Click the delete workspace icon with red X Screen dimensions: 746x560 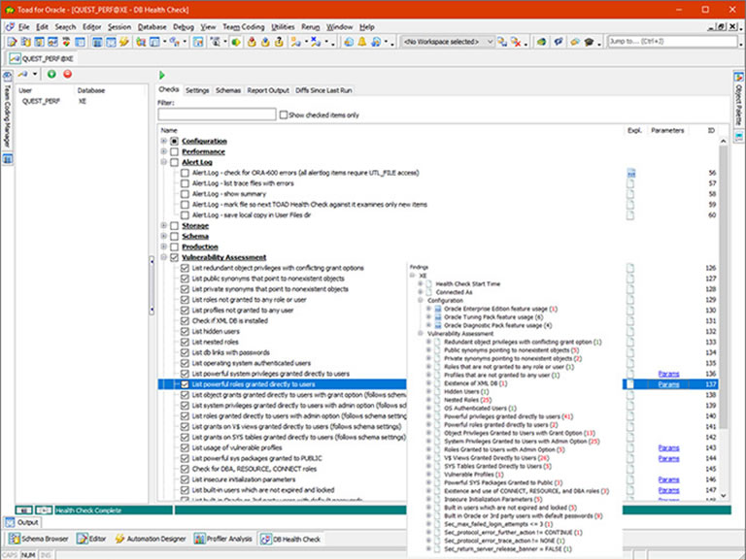tap(516, 42)
